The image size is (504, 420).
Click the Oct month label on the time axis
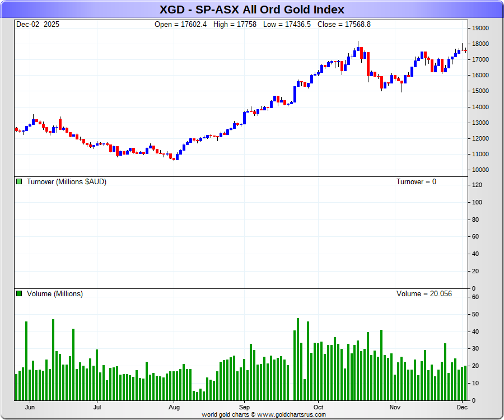coord(318,407)
